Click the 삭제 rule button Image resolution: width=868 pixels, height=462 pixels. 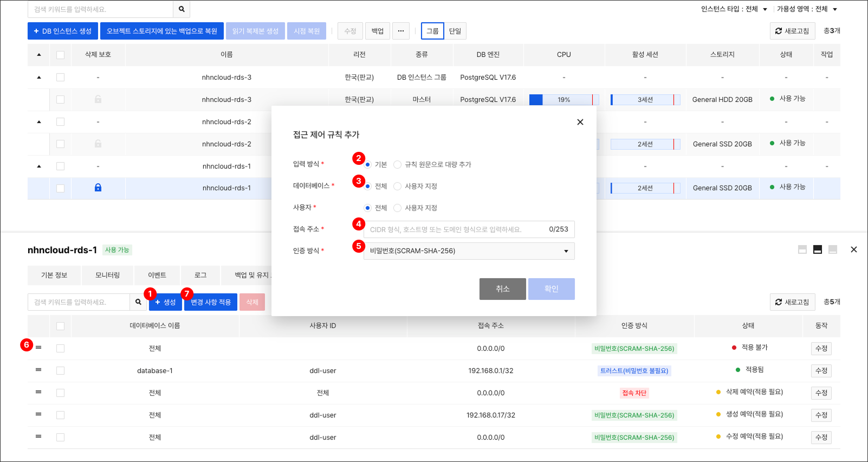(252, 302)
